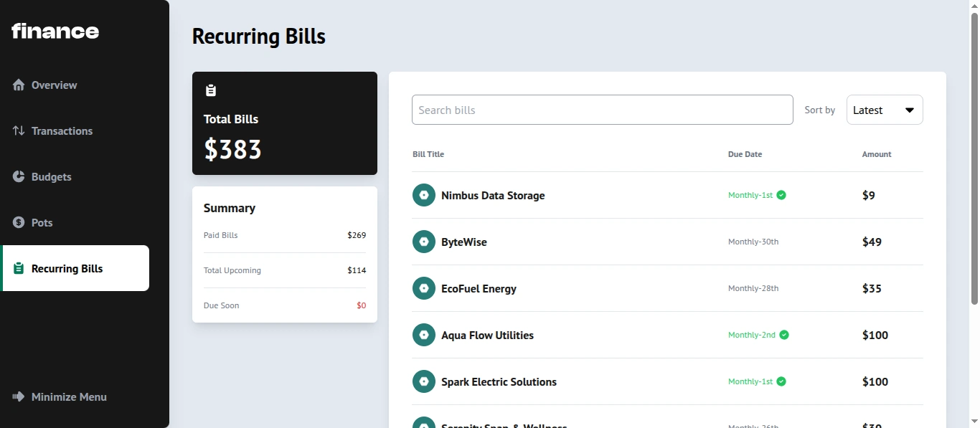Click the Nimbus Data Storage avatar icon
The image size is (980, 428).
pyautogui.click(x=424, y=195)
